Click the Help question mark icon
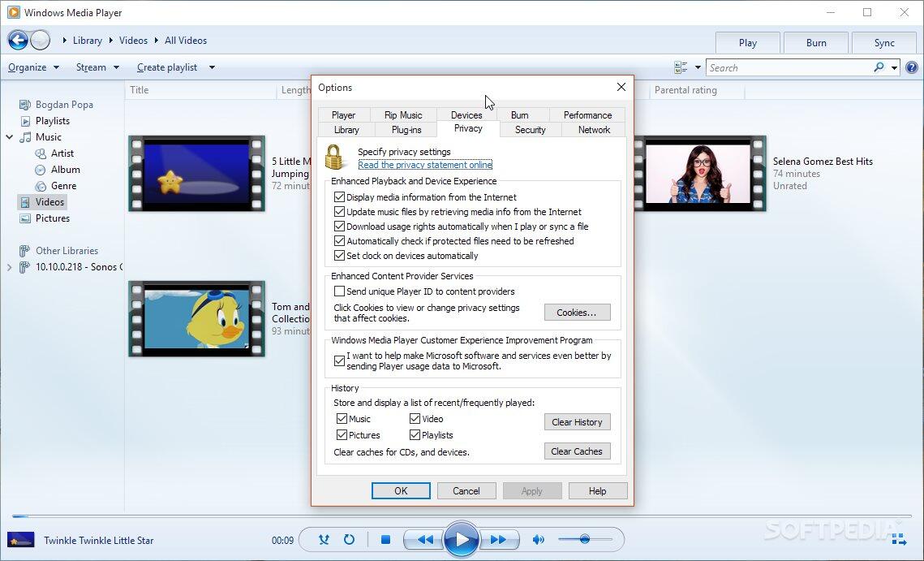This screenshot has width=924, height=561. 912,67
